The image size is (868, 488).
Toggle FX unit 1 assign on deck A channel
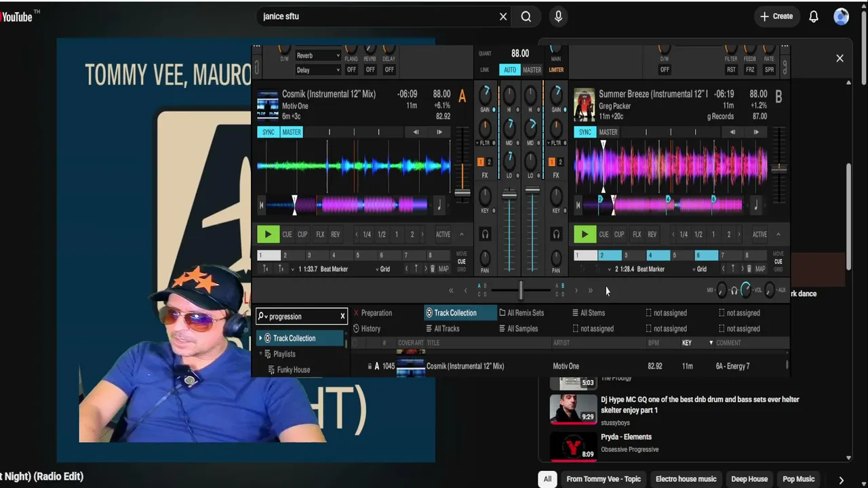pos(481,162)
